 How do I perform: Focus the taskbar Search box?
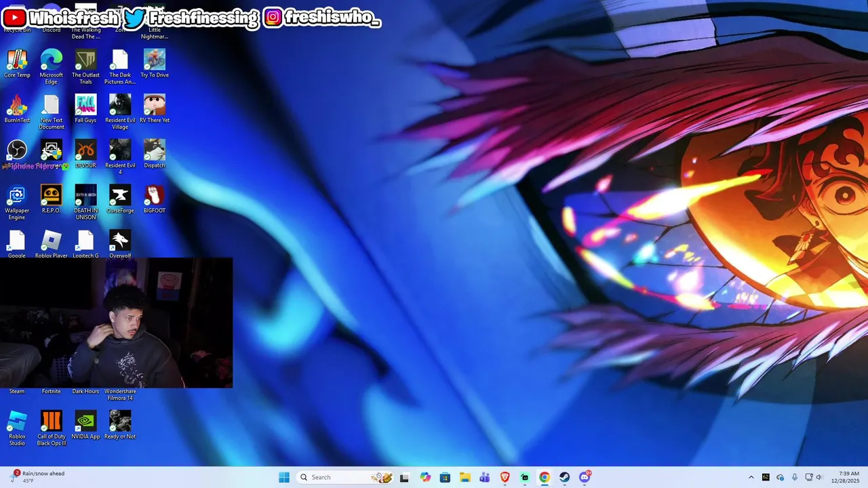coord(346,477)
